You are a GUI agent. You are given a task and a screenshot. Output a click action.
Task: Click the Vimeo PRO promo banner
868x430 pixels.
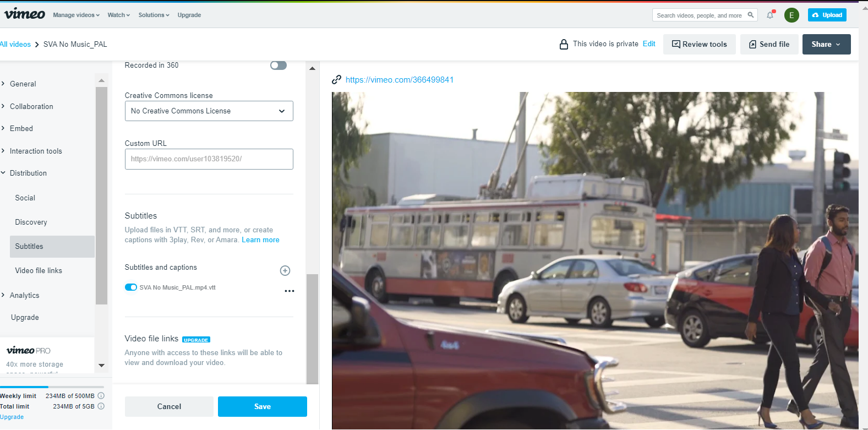47,356
